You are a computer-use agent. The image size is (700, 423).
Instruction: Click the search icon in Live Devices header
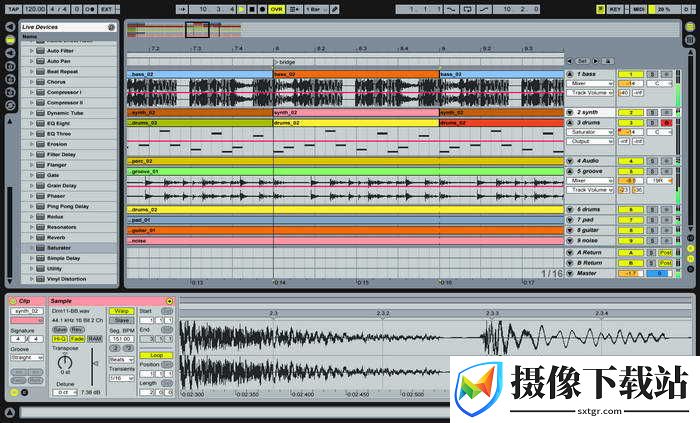pyautogui.click(x=111, y=27)
